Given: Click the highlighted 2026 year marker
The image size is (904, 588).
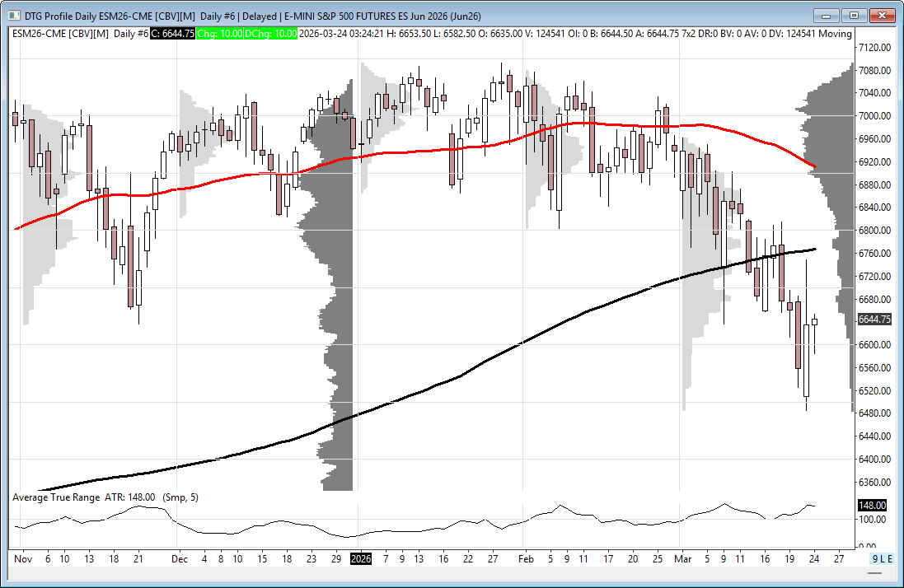Looking at the screenshot, I should coord(361,559).
